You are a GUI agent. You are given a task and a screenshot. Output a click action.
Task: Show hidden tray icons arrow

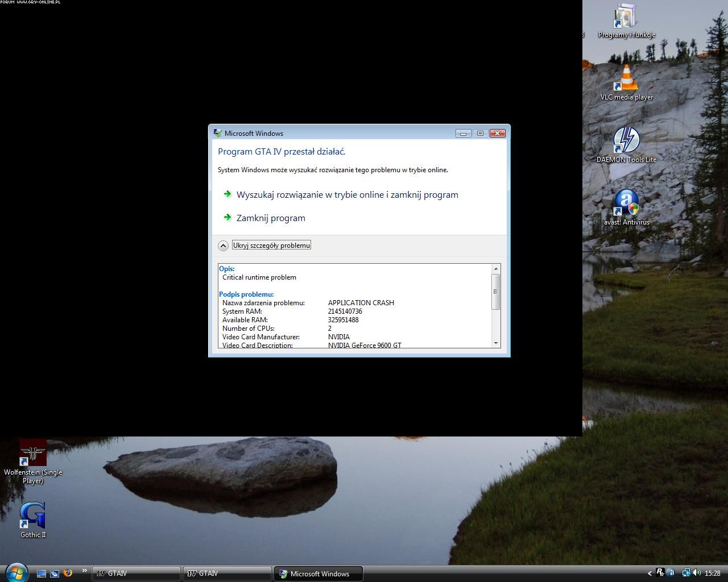coord(650,573)
